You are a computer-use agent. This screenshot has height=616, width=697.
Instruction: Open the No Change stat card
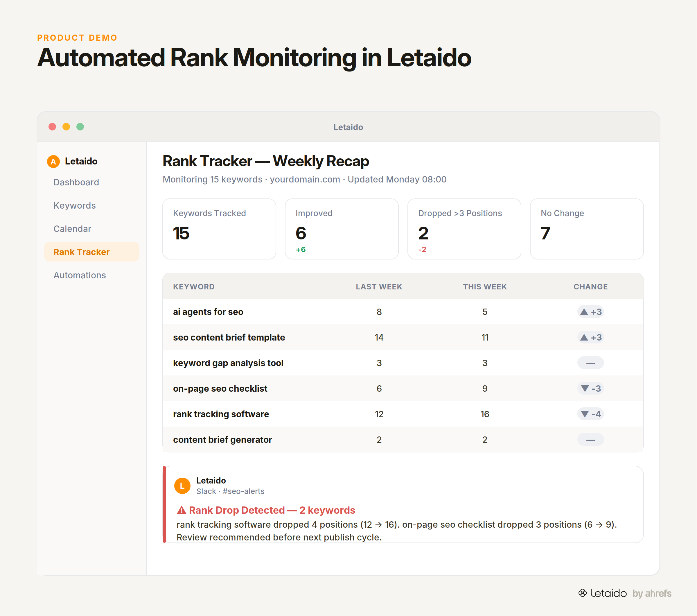point(587,229)
